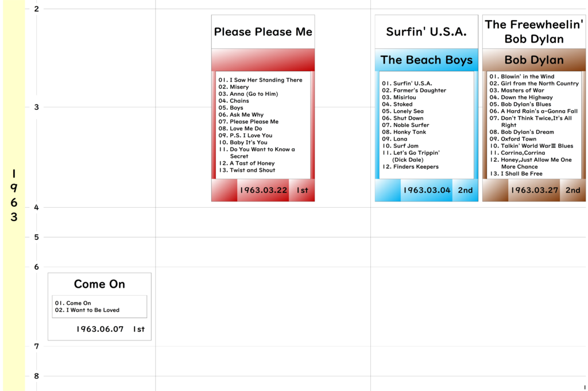Image resolution: width=588 pixels, height=391 pixels.
Task: Click The Beach Boys artist banner
Action: click(x=426, y=60)
